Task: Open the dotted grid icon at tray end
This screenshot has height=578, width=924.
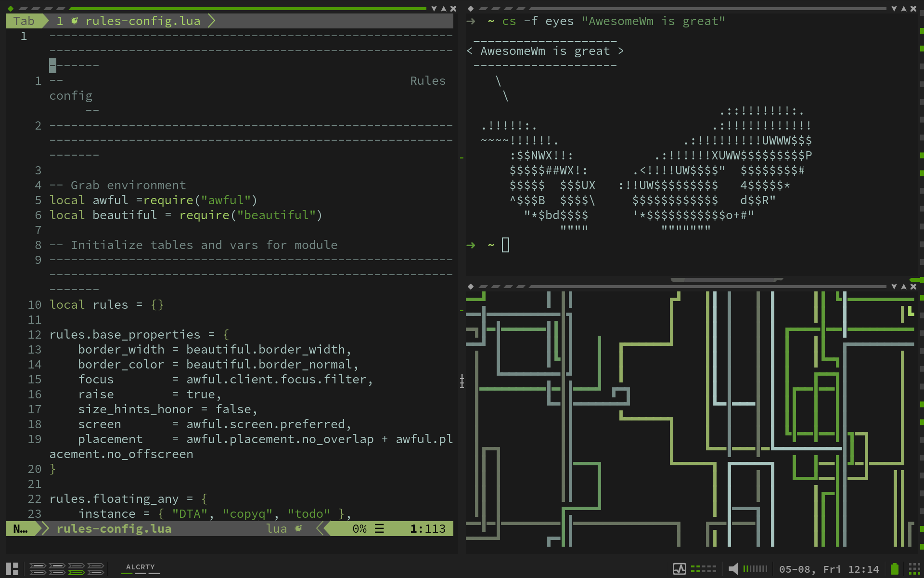Action: point(914,569)
